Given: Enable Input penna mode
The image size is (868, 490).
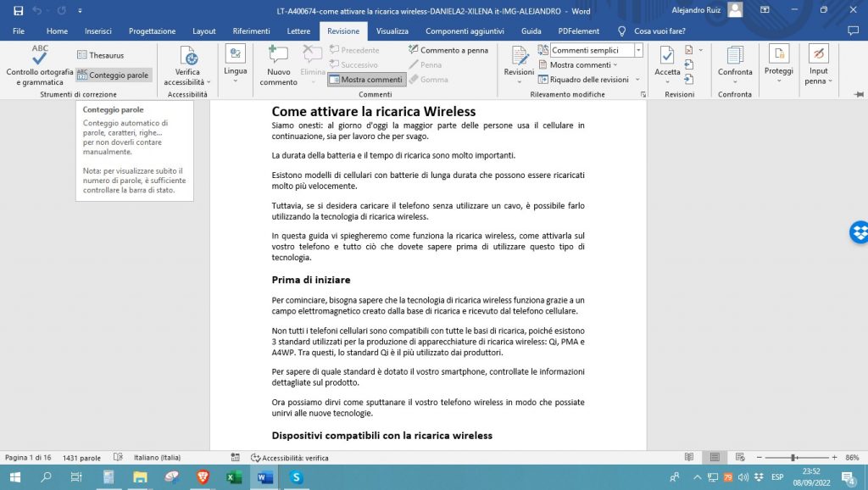Looking at the screenshot, I should coord(817,64).
